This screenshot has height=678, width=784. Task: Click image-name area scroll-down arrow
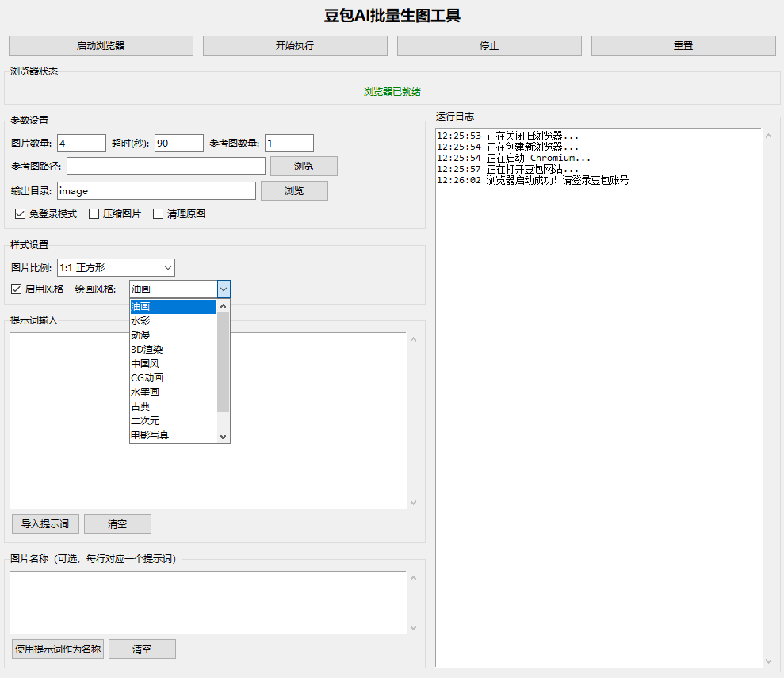pos(414,627)
